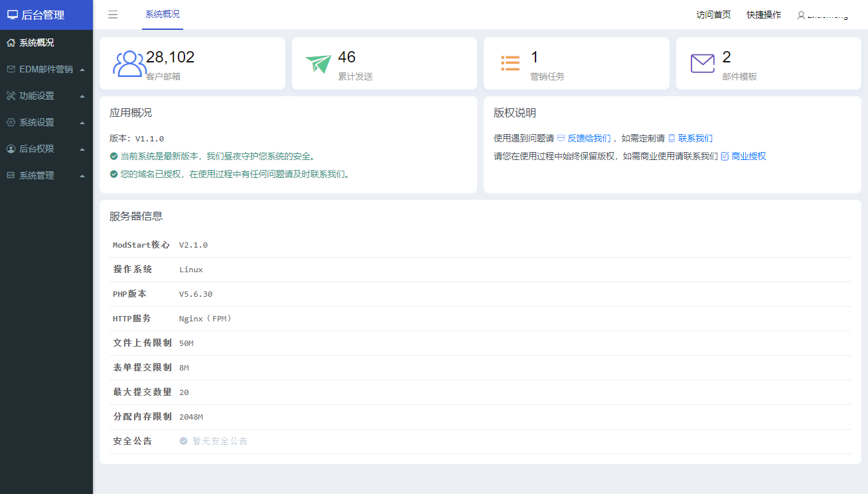Click the 后台权限 user icon
The height and width of the screenshot is (494, 868).
11,149
